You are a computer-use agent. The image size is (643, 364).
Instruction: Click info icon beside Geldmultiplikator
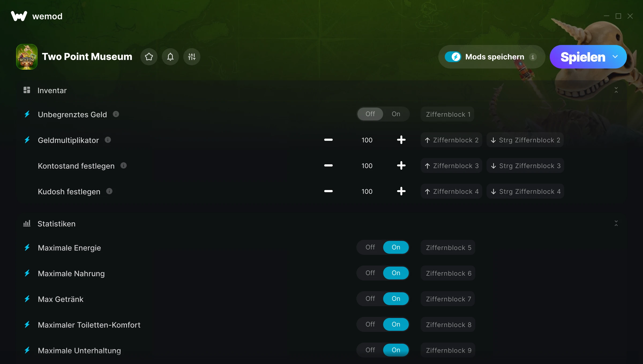(x=108, y=140)
